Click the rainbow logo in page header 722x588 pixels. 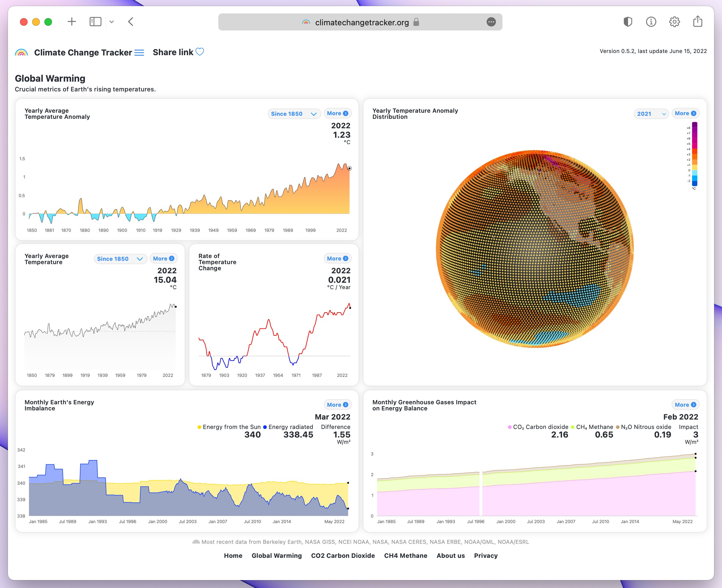(21, 52)
